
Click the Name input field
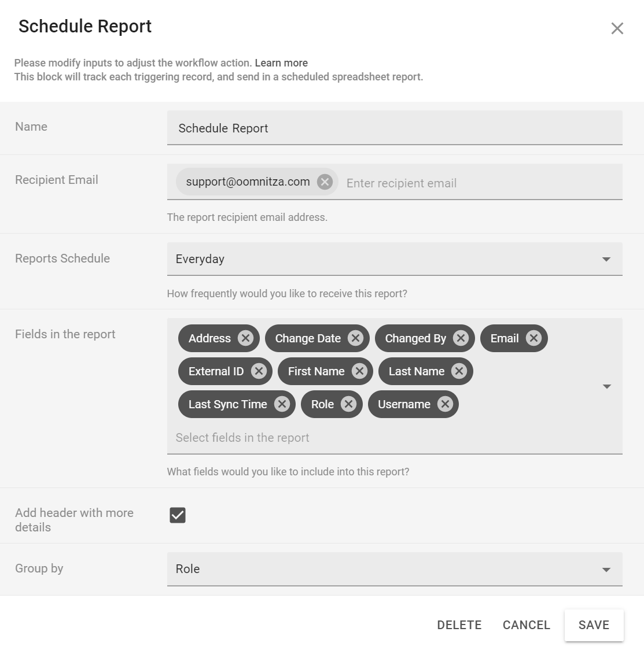pos(395,128)
